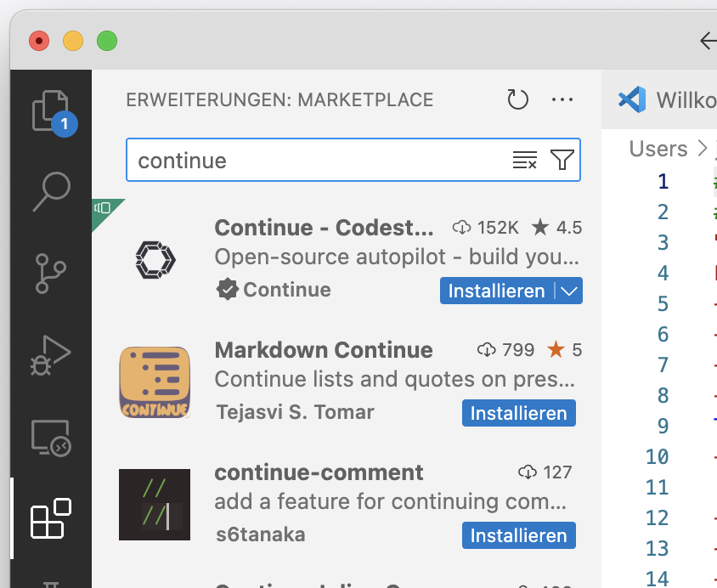717x588 pixels.
Task: Open the Markdown Continue extension title
Action: click(x=324, y=350)
